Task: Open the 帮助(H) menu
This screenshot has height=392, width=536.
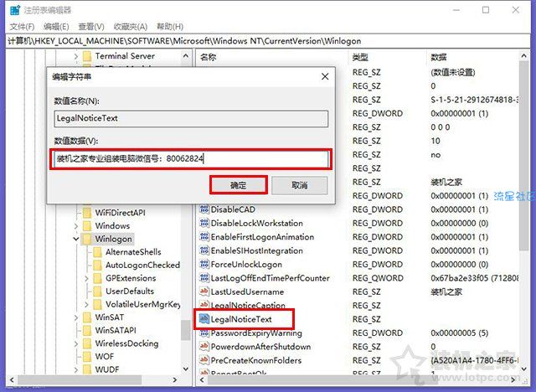Action: tap(170, 26)
